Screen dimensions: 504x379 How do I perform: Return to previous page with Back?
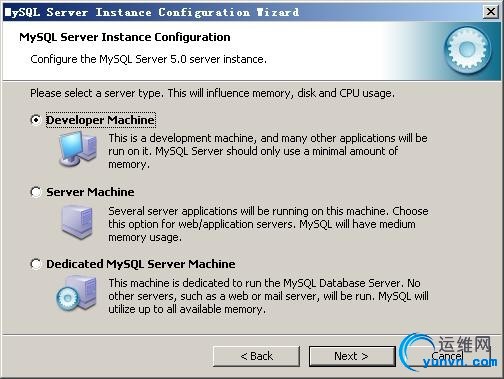(256, 356)
